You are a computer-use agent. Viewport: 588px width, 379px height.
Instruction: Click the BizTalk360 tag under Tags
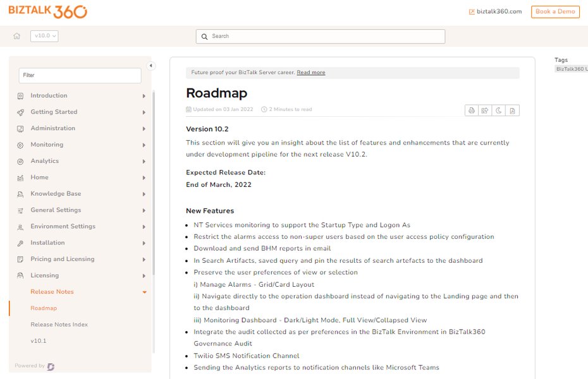[x=571, y=69]
